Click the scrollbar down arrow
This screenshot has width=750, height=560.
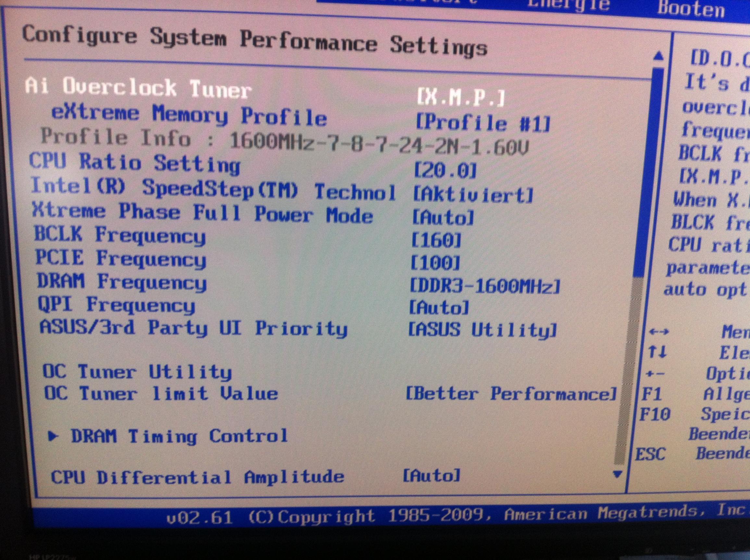click(x=618, y=474)
